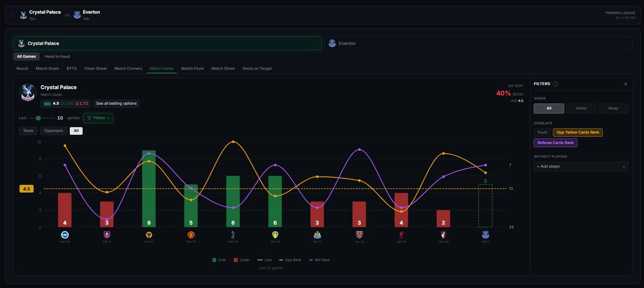This screenshot has width=644, height=288.
Task: Select the All Games view
Action: 26,56
